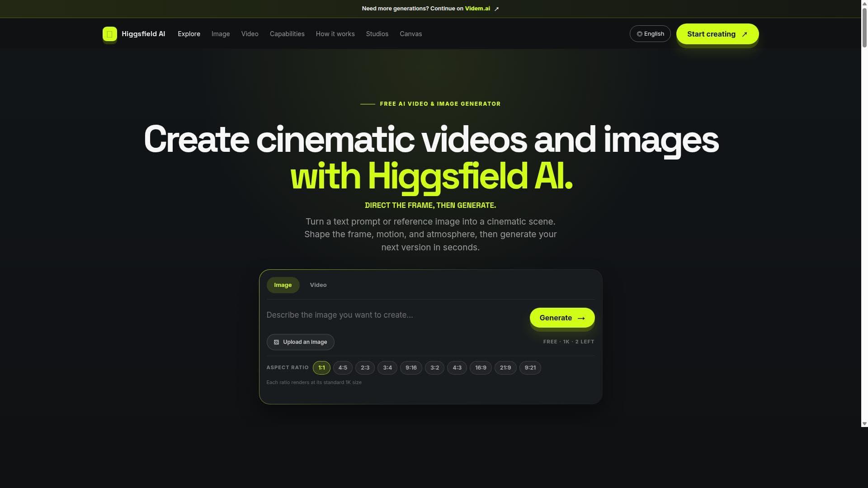Viewport: 868px width, 488px height.
Task: Click the Higgsfield AI logo icon
Action: point(109,34)
